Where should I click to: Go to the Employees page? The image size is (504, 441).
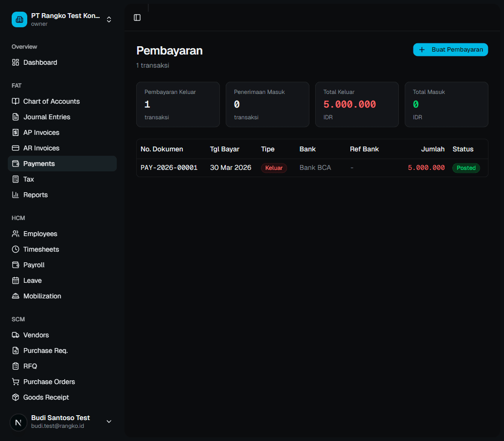point(62,234)
